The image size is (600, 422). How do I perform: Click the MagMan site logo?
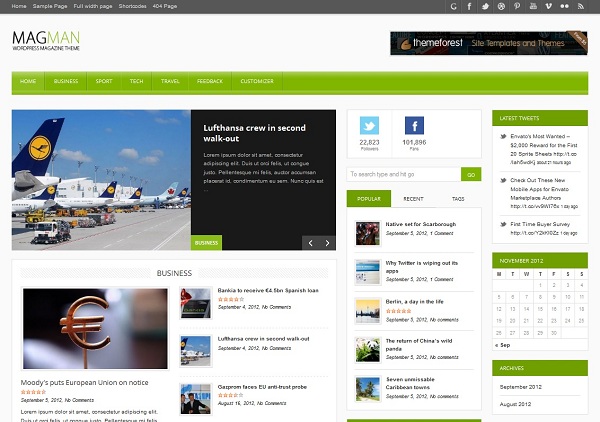(x=46, y=41)
